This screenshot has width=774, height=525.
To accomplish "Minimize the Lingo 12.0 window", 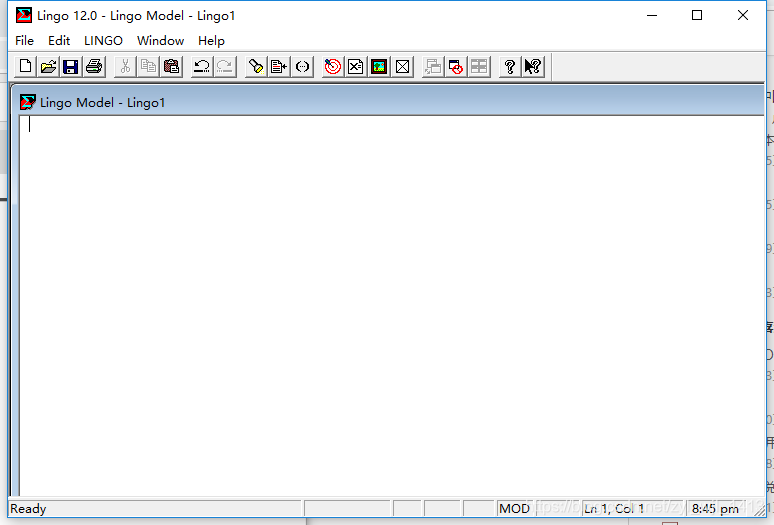I will tap(652, 15).
